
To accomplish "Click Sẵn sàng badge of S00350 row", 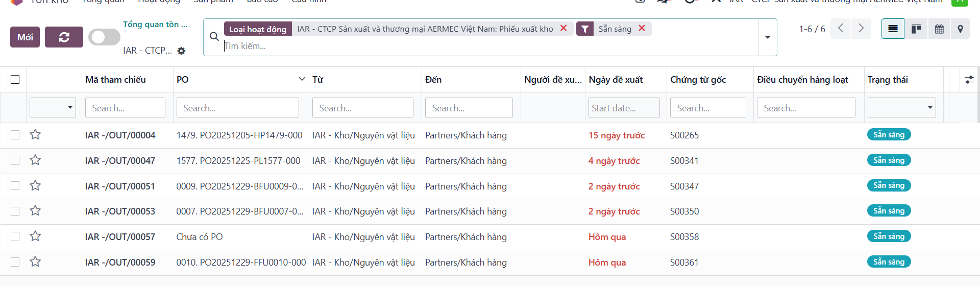I will point(889,211).
